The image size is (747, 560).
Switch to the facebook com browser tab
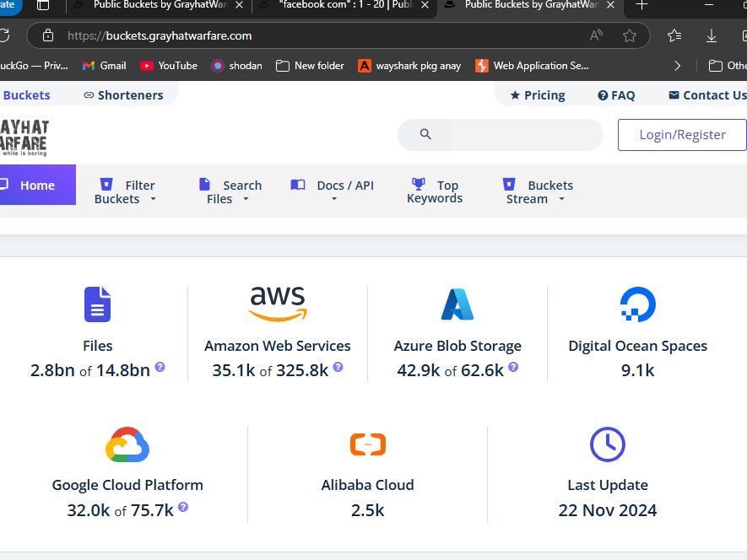(x=345, y=5)
